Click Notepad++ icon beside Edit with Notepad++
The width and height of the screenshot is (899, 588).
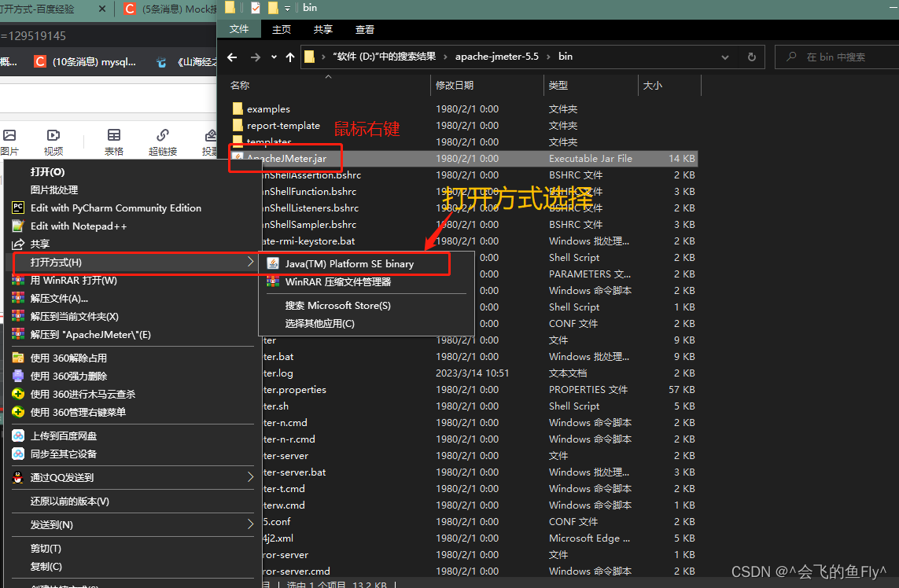click(x=18, y=226)
